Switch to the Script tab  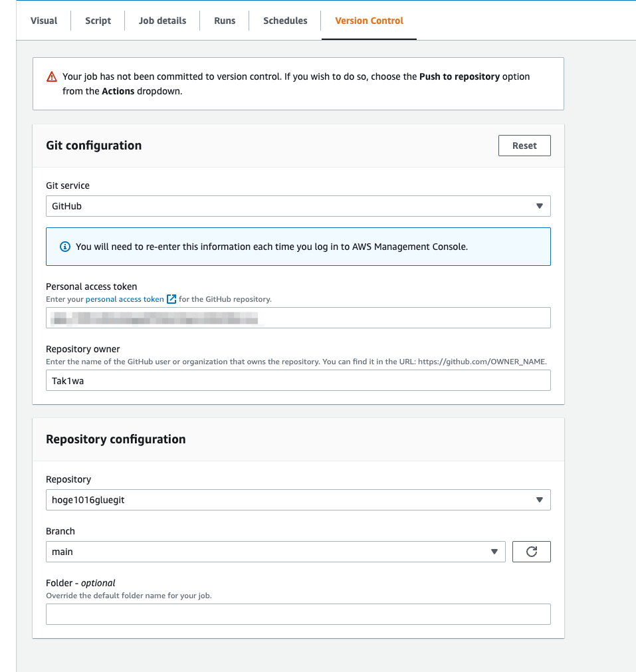coord(98,21)
